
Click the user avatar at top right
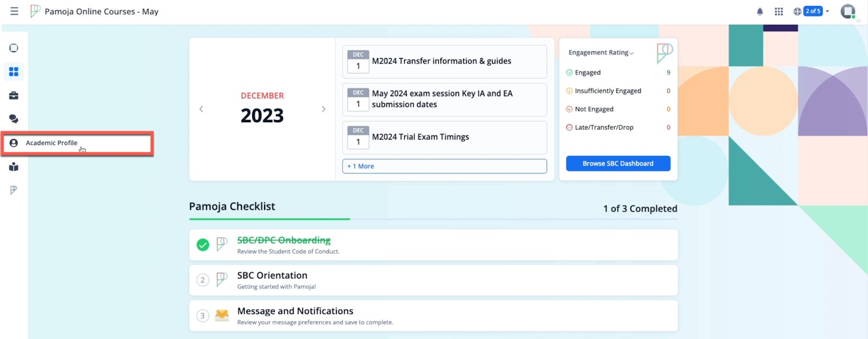847,11
